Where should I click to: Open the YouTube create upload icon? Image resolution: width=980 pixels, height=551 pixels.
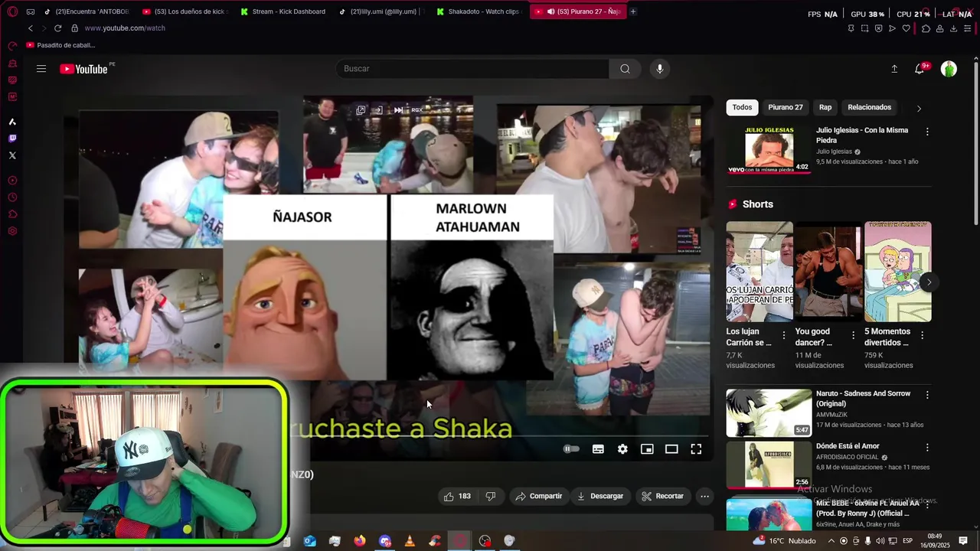click(x=894, y=69)
